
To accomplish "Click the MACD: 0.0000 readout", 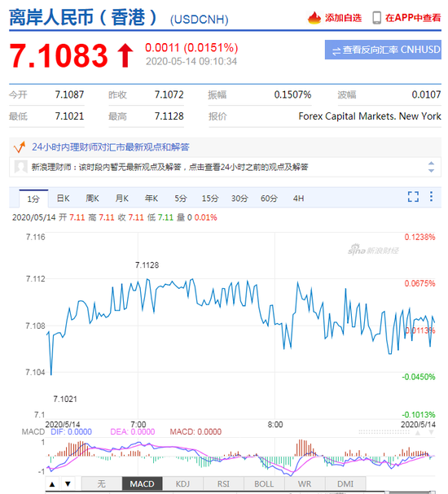I will click(195, 431).
